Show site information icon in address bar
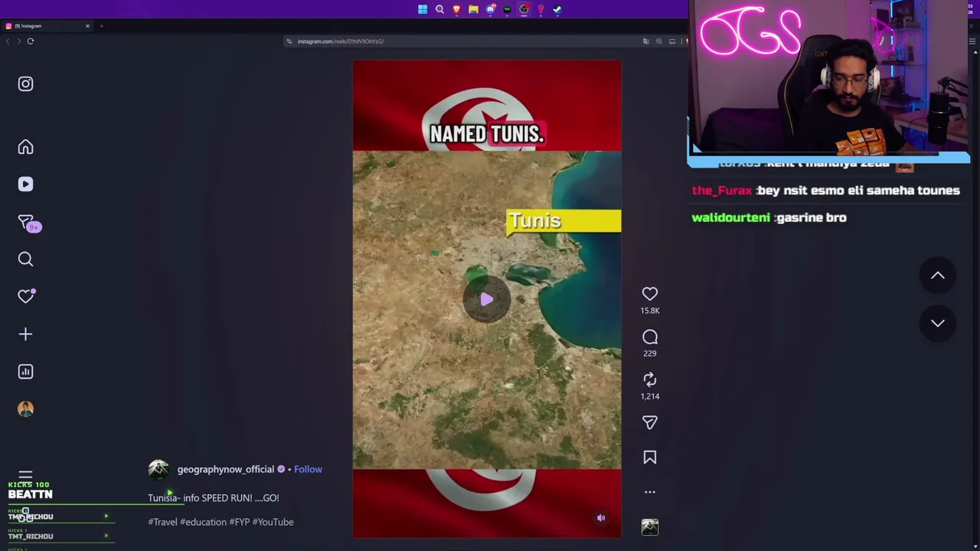This screenshot has width=980, height=551. coord(289,41)
